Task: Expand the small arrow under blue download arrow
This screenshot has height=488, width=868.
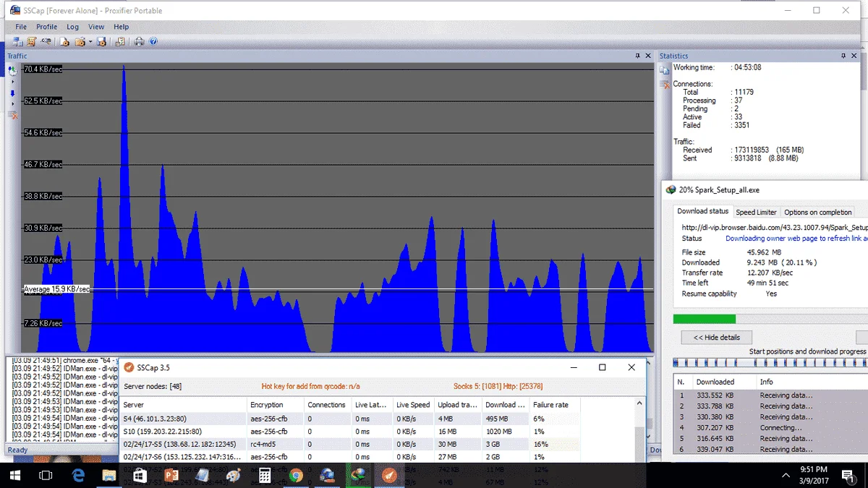Action: point(13,103)
